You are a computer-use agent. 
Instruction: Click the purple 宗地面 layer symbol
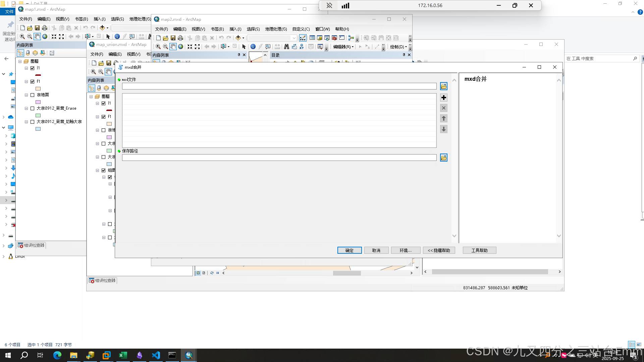38,102
